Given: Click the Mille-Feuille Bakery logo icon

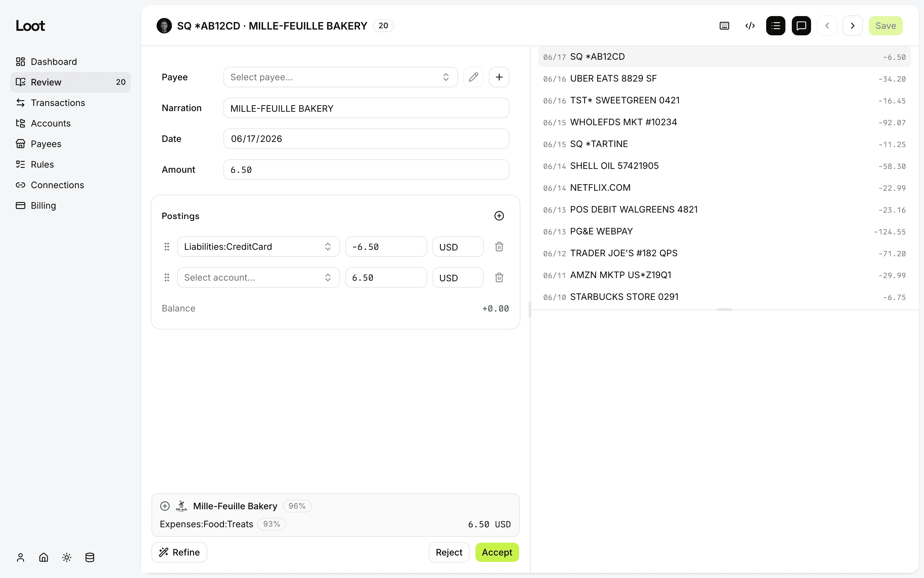Looking at the screenshot, I should click(x=181, y=506).
